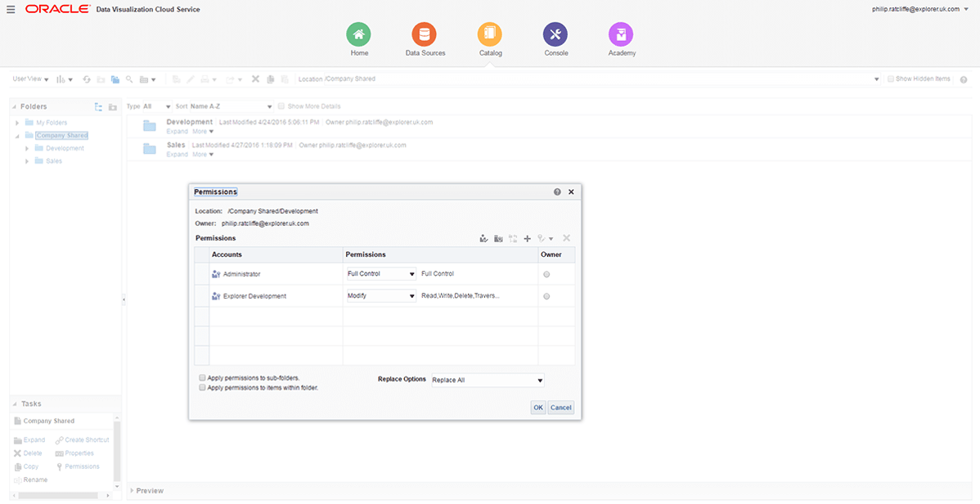
Task: Check Apply permissions to items within folder
Action: (x=202, y=388)
